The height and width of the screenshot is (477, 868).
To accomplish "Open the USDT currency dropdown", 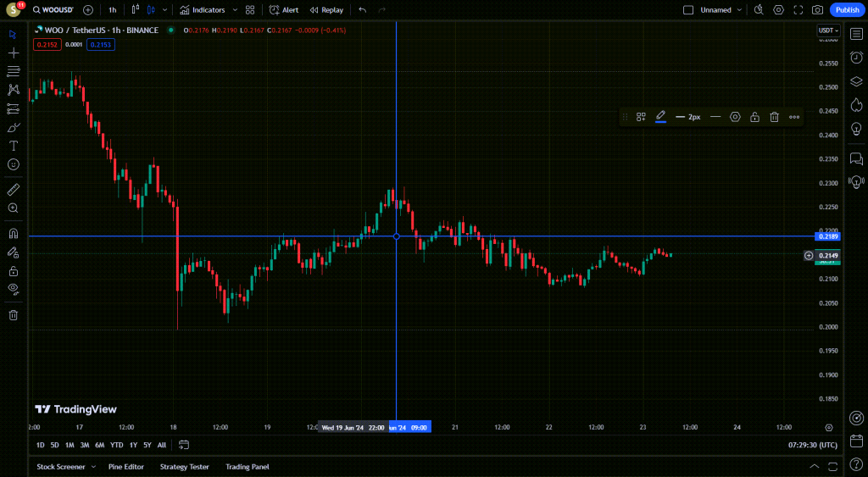I will 828,31.
